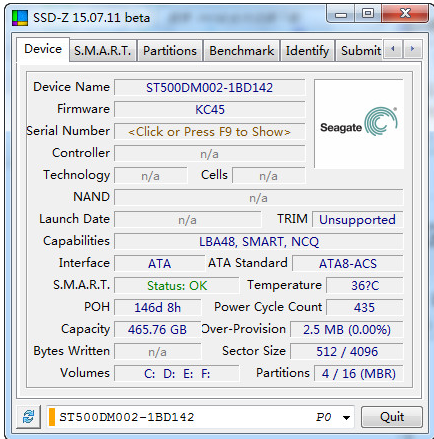Select the Device tab

click(43, 49)
